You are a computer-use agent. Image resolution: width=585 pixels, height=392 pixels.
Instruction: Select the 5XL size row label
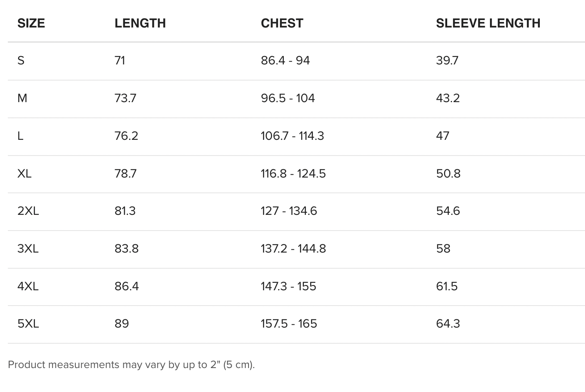coord(28,324)
